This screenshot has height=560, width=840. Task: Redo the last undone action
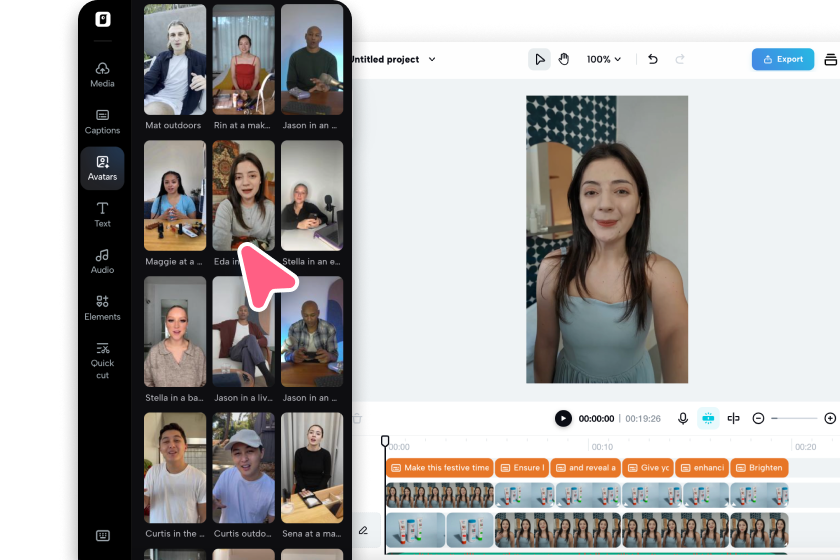(x=680, y=59)
